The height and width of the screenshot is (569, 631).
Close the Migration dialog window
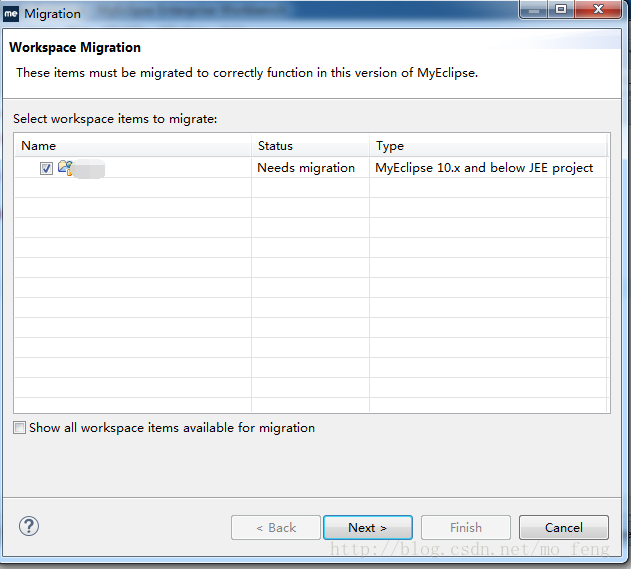598,9
